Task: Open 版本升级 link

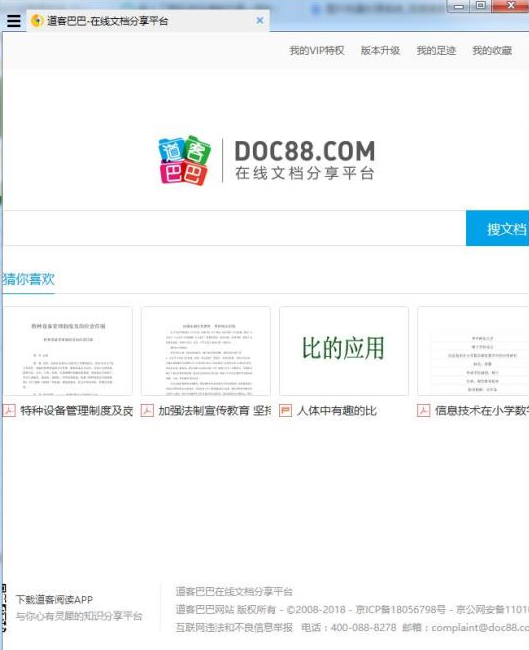Action: coord(380,51)
